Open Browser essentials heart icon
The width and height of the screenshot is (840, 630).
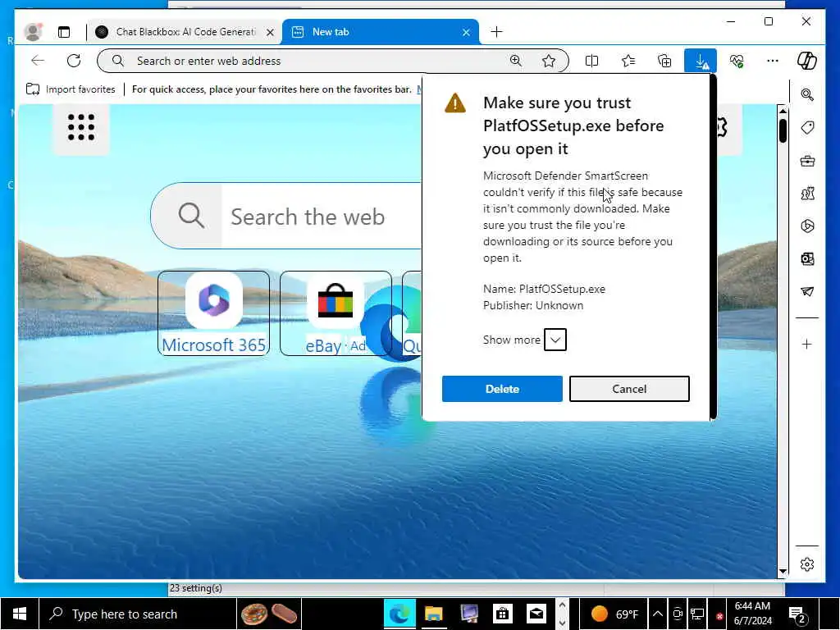[x=737, y=61]
